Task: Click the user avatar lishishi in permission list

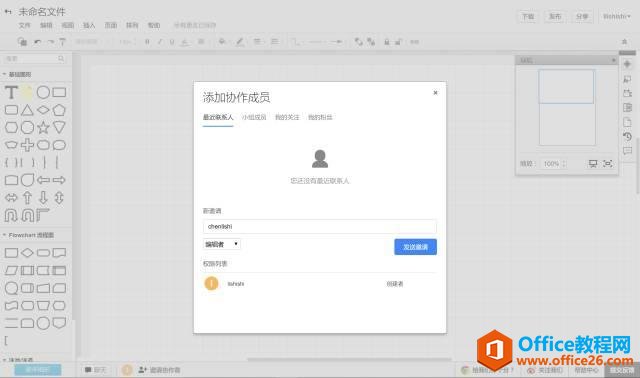Action: (211, 283)
